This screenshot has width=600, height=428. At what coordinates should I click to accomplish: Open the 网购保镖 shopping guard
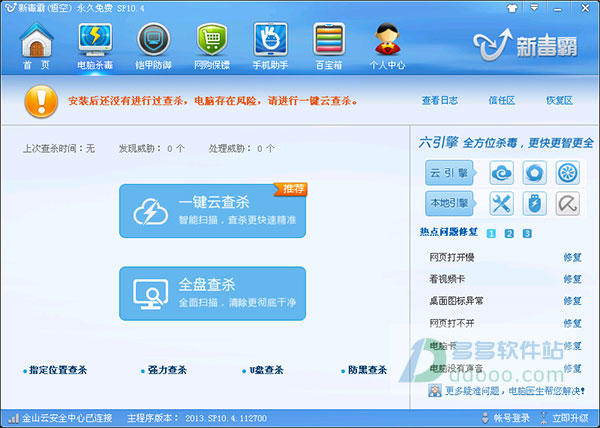pyautogui.click(x=212, y=45)
